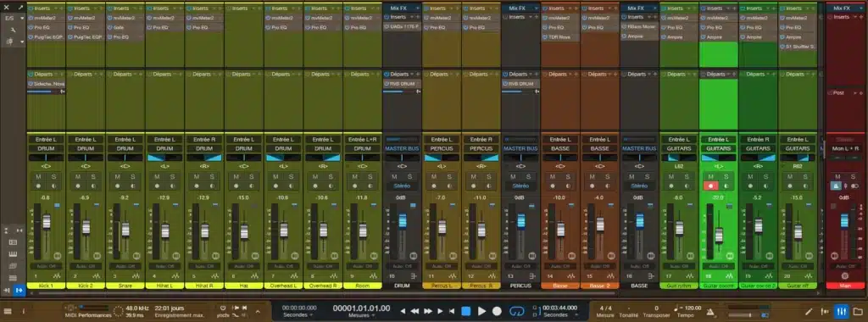Click Auto: Off automation mode on Kick 1
The height and width of the screenshot is (322, 868).
[x=47, y=266]
